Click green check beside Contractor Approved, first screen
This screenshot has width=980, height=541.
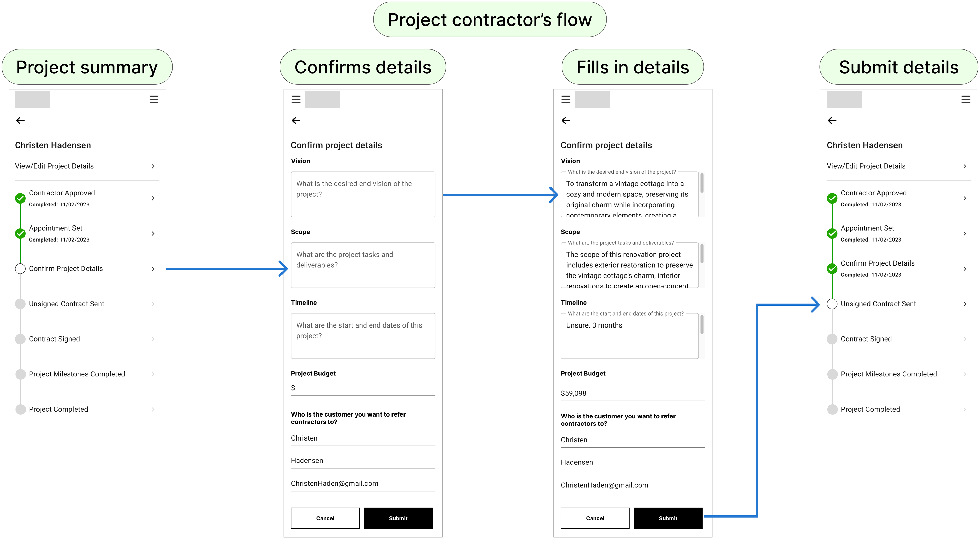(x=20, y=198)
